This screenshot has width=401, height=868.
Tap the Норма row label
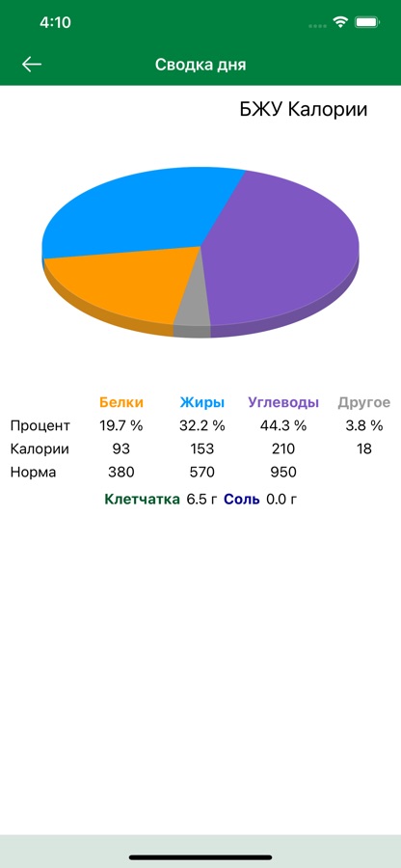pos(33,473)
